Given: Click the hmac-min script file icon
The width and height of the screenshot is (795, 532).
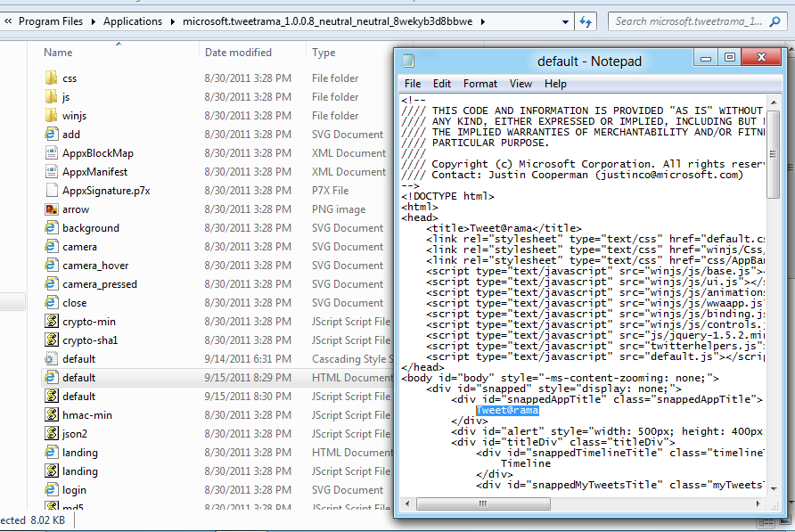Looking at the screenshot, I should [51, 415].
